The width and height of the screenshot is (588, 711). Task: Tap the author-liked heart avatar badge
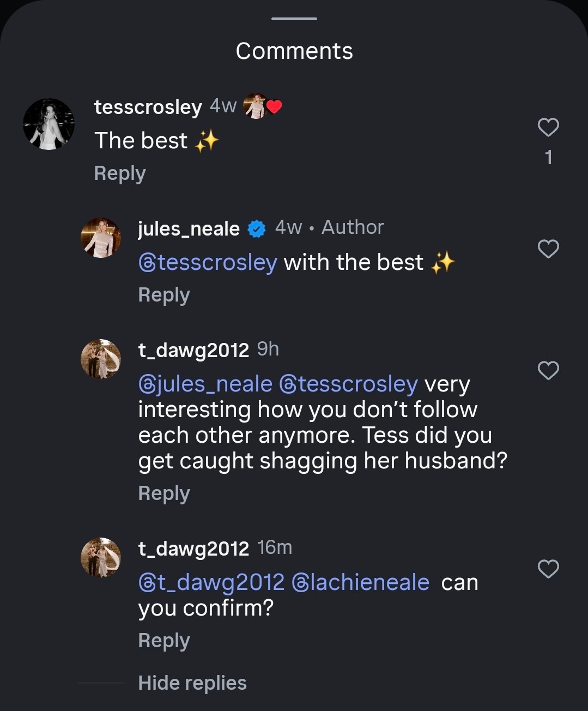262,106
